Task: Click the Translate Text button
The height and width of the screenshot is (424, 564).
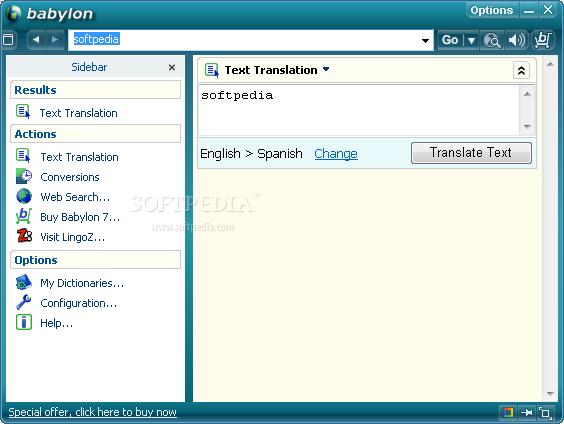Action: tap(471, 153)
